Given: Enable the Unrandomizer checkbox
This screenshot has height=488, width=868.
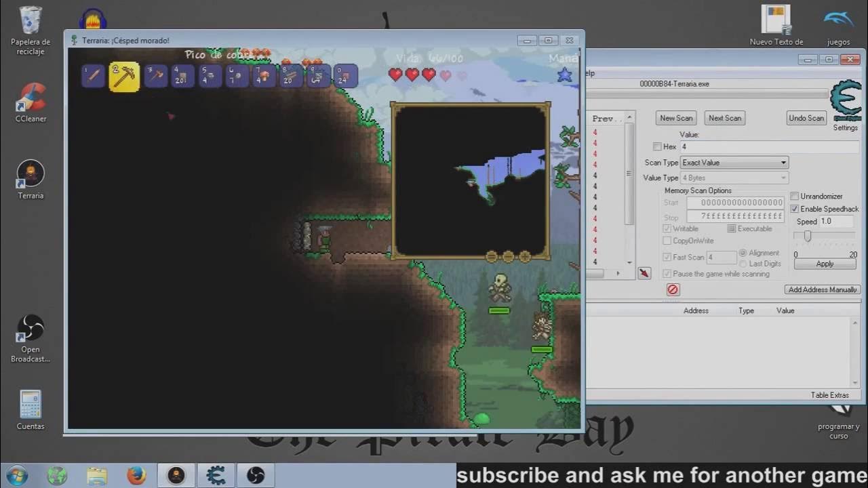Looking at the screenshot, I should click(x=795, y=196).
